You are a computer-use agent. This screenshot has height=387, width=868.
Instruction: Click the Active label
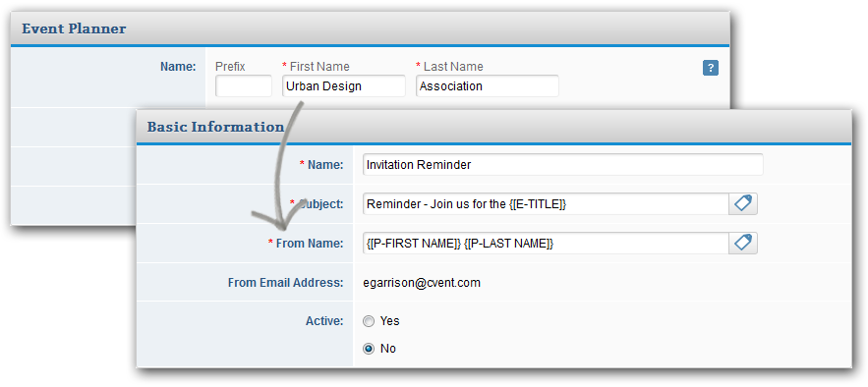pos(324,321)
